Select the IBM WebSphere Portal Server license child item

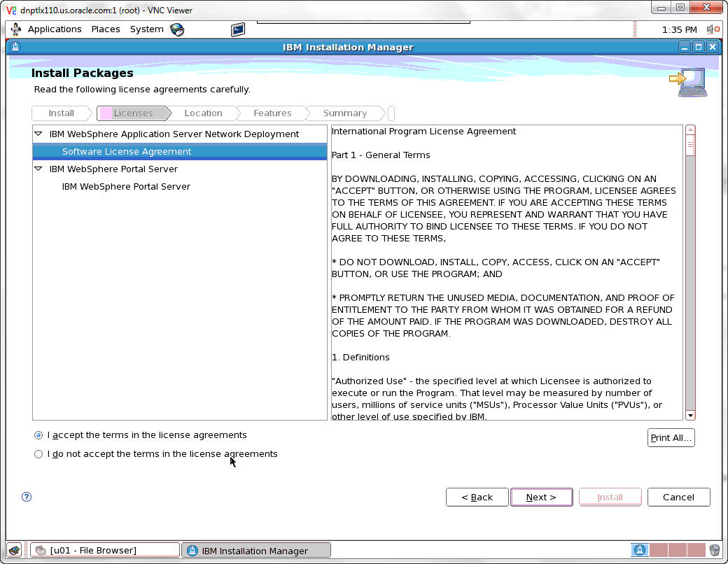coord(126,187)
